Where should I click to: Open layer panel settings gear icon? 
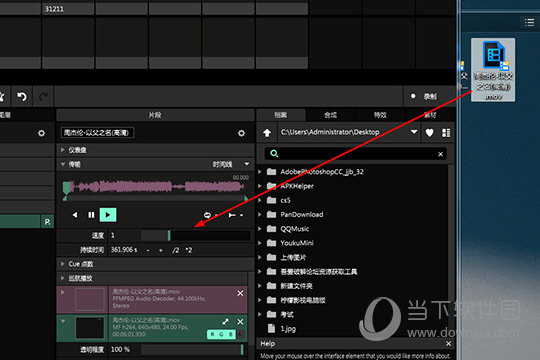41,133
